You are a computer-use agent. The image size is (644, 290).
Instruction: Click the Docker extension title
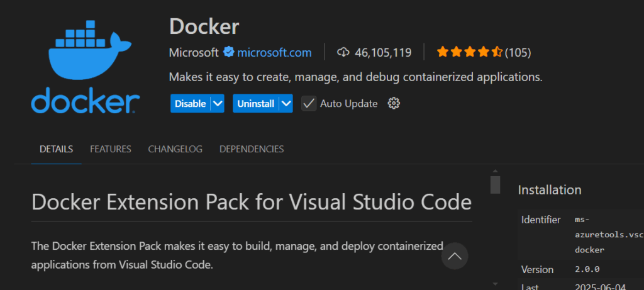point(204,26)
